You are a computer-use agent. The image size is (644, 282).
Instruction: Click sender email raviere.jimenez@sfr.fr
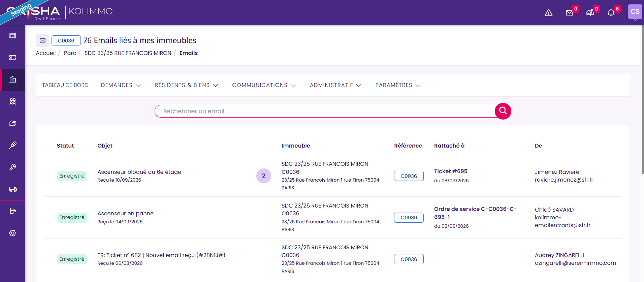point(564,180)
